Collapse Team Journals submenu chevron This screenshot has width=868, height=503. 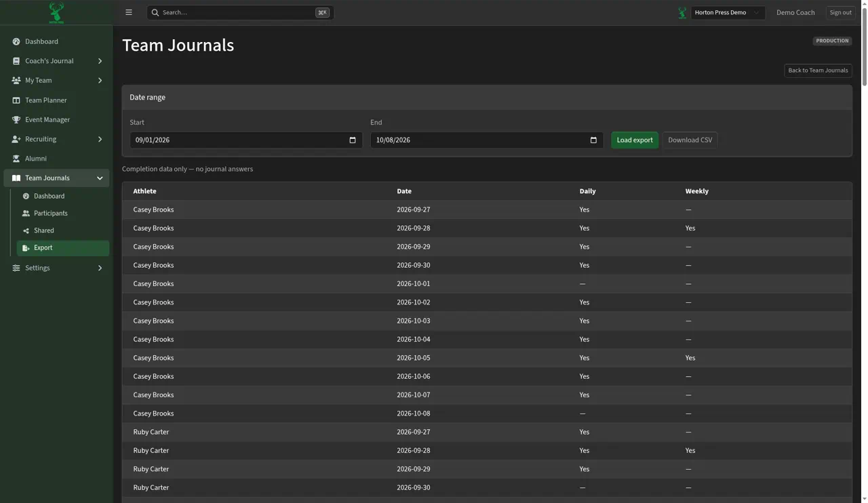tap(100, 178)
